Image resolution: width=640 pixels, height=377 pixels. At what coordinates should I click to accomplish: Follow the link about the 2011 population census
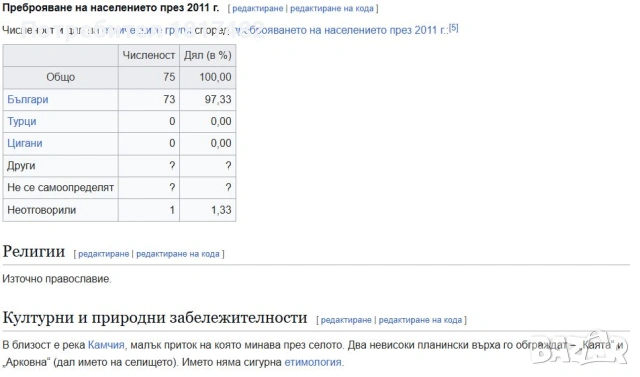[341, 30]
